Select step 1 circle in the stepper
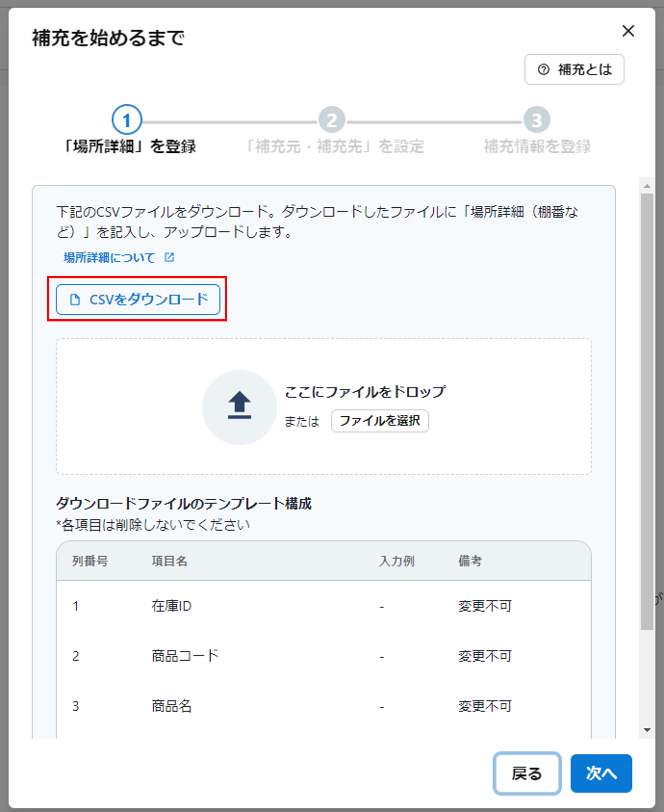This screenshot has width=664, height=812. pyautogui.click(x=127, y=120)
